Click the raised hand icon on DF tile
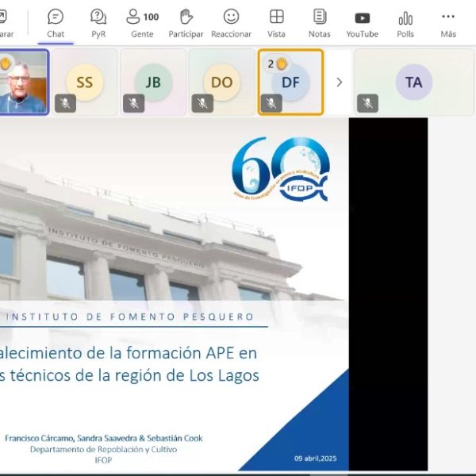The width and height of the screenshot is (476, 476). point(282,64)
